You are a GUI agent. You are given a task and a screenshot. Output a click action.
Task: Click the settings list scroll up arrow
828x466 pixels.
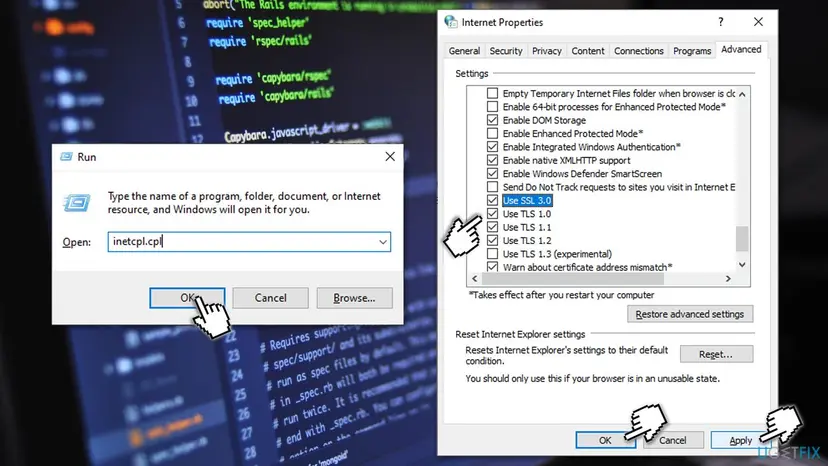[742, 94]
